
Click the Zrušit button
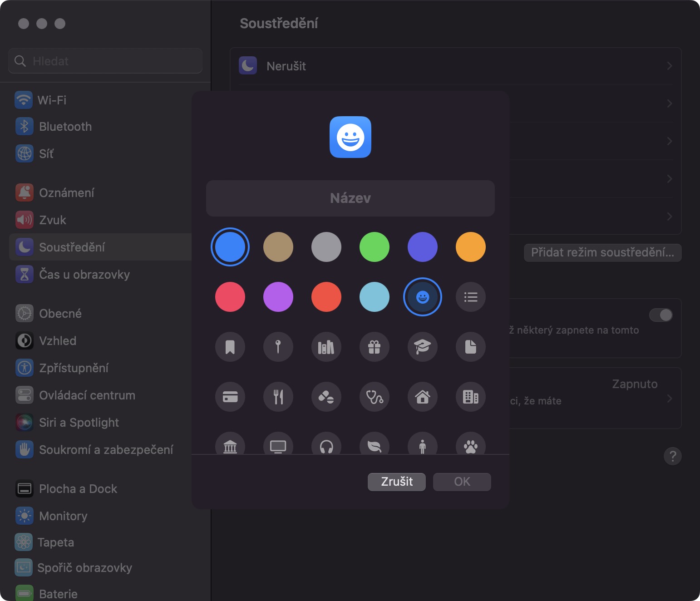coord(397,482)
